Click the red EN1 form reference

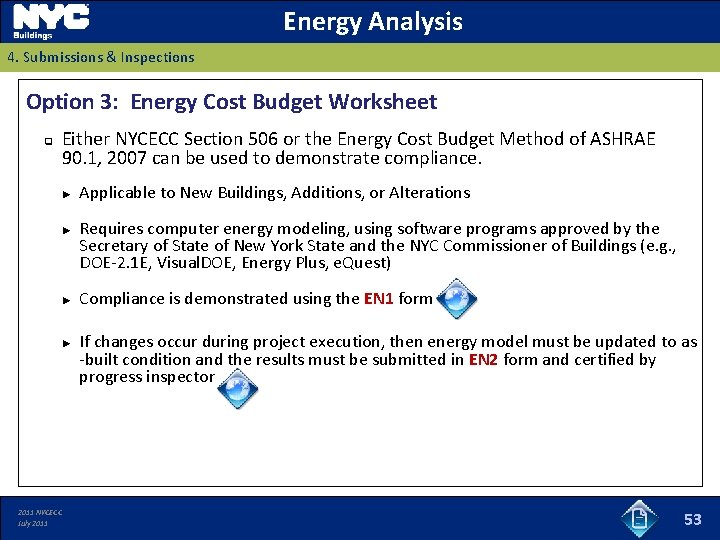[378, 298]
